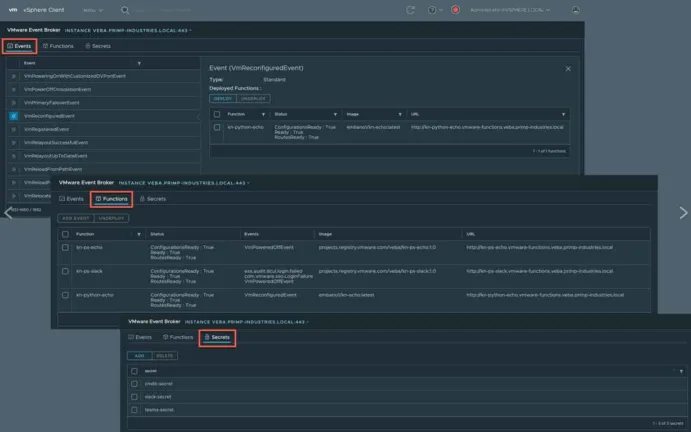Filter the Event column in events list
This screenshot has height=432, width=691.
tap(139, 63)
